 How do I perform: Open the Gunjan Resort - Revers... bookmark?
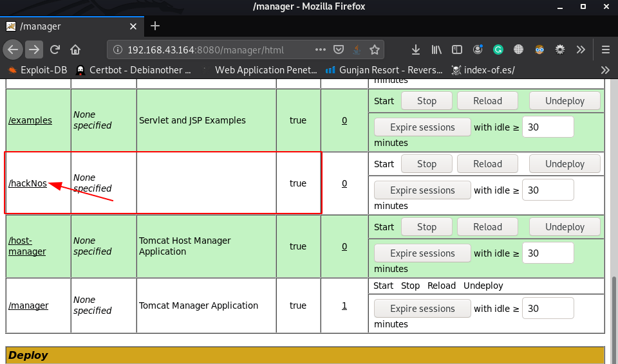click(384, 70)
